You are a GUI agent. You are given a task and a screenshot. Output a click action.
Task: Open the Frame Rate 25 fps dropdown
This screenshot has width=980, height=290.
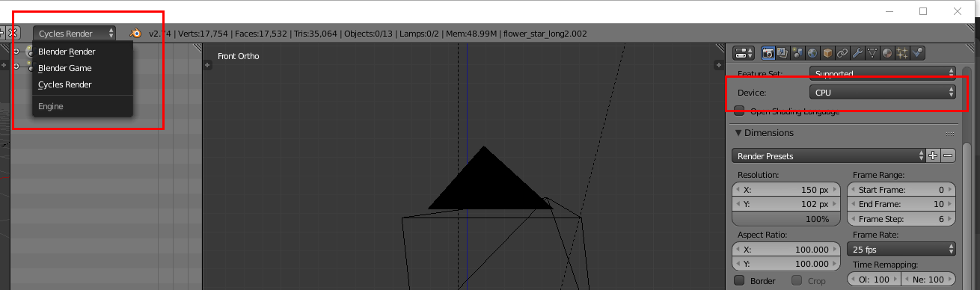[901, 249]
